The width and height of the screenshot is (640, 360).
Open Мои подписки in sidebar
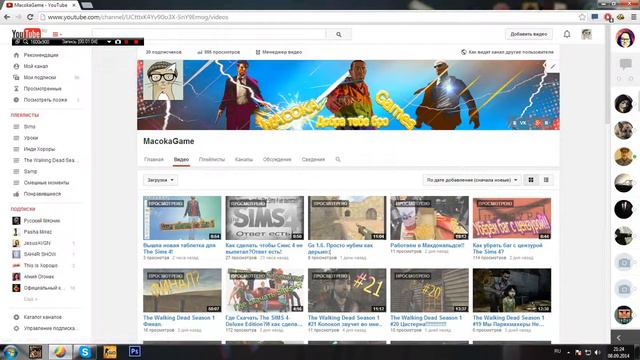[40, 78]
